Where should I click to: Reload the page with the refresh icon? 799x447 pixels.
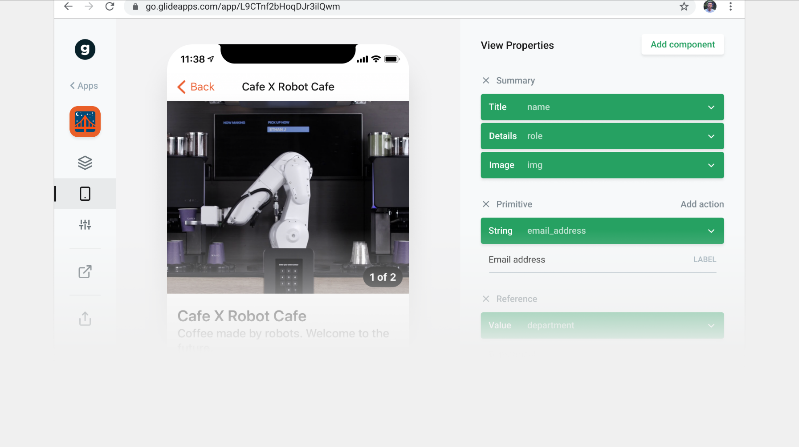point(110,7)
